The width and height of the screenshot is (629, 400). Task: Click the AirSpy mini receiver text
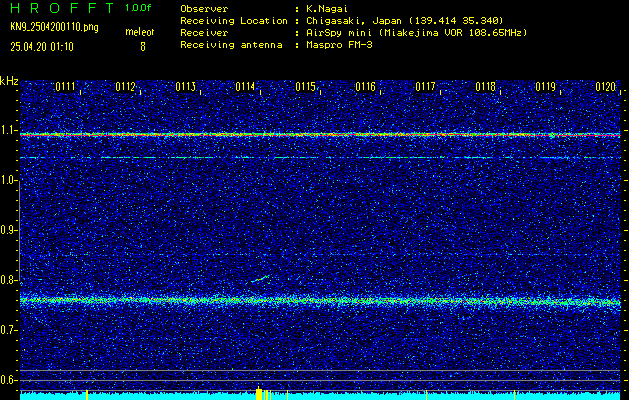click(x=416, y=33)
